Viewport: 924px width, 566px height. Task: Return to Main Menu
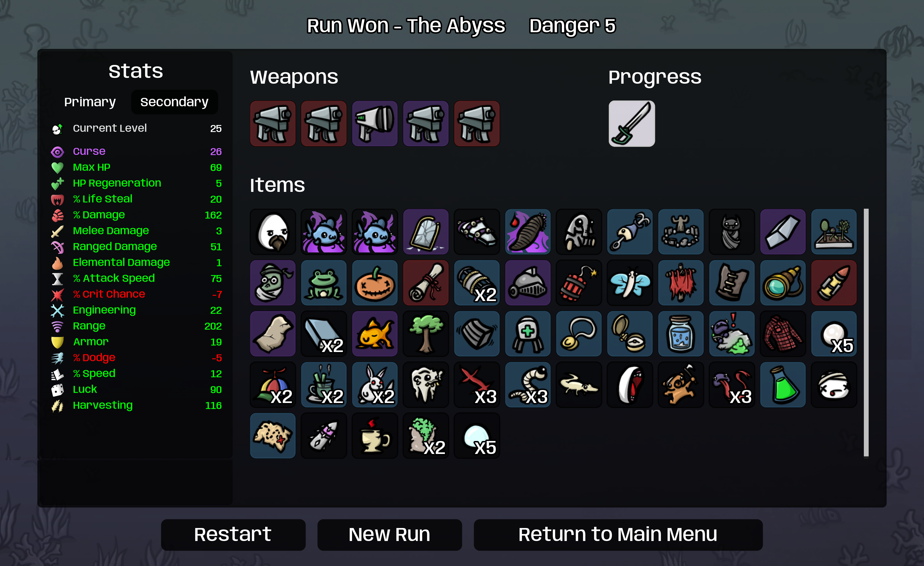point(618,535)
